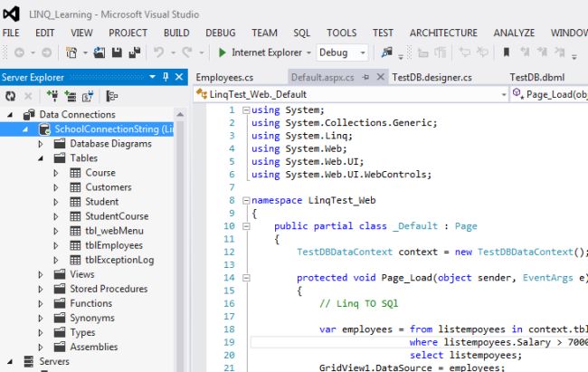Screen dimensions: 588x372
Task: Expand the Database Diagrams folder
Action: tap(41, 144)
